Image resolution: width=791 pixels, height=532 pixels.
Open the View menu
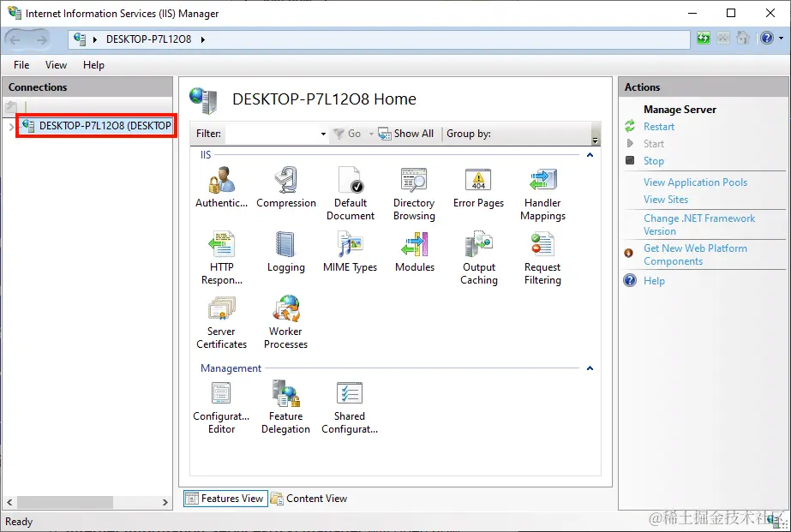point(56,65)
